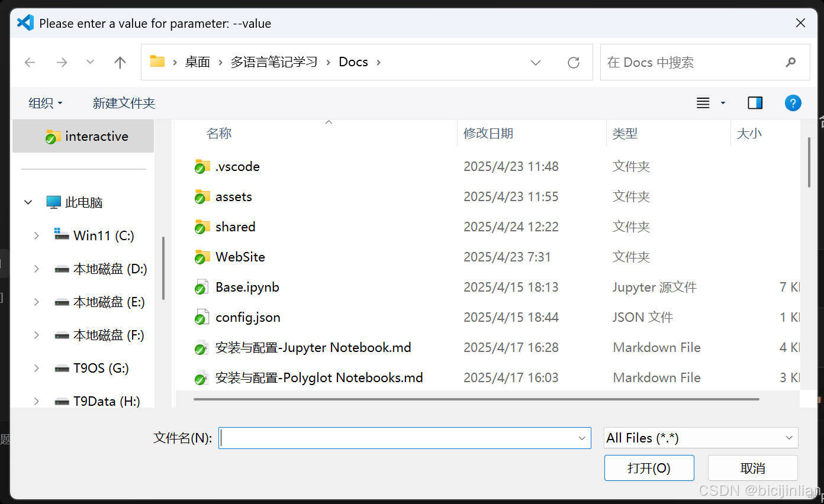Expand the chevron after Docs breadcrumb
The image size is (824, 504).
[x=379, y=62]
